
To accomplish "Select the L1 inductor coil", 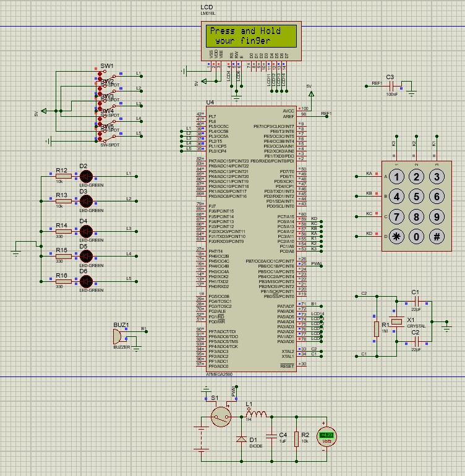I will tap(256, 414).
